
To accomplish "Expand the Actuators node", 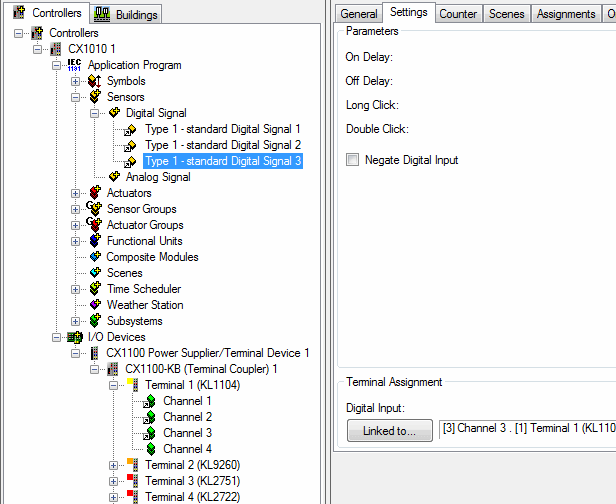I will coord(75,193).
